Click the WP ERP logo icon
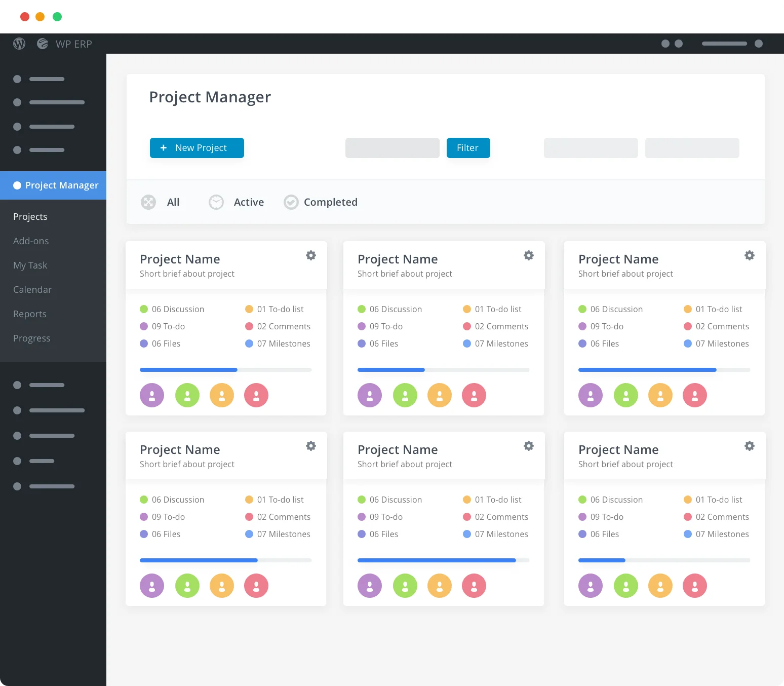 click(43, 44)
